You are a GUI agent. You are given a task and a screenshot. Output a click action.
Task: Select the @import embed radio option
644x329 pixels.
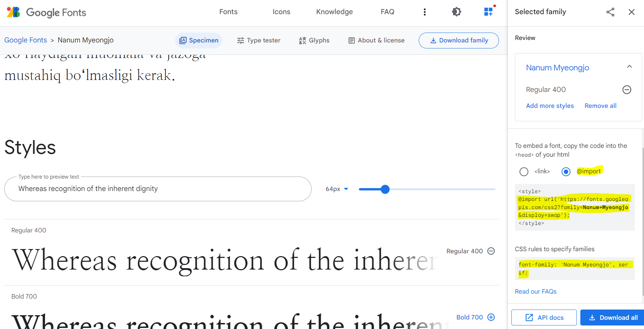(566, 172)
